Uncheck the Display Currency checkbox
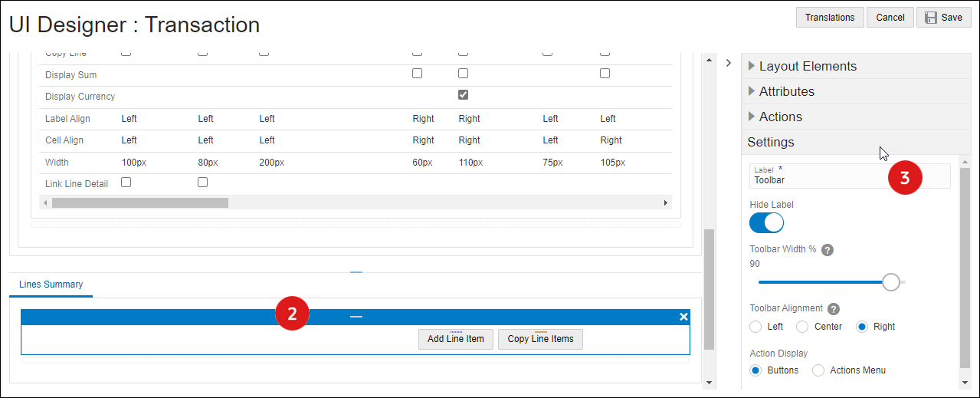Screen dimensions: 980x398 click(463, 95)
